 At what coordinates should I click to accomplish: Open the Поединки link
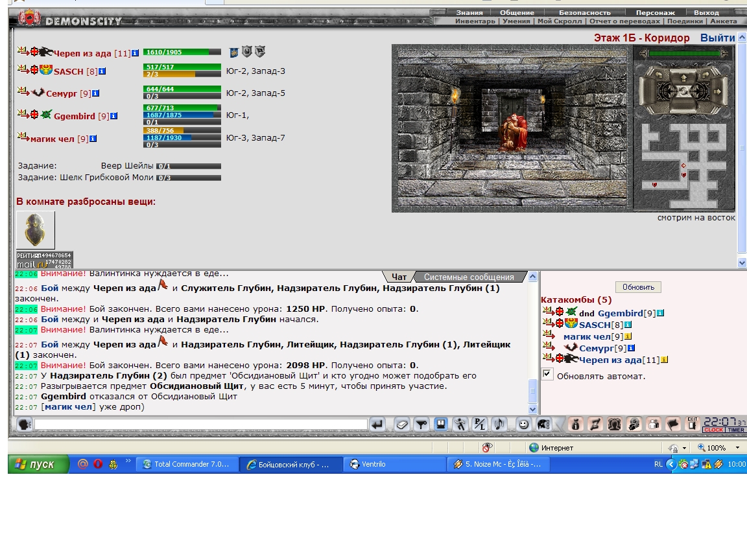pyautogui.click(x=685, y=21)
